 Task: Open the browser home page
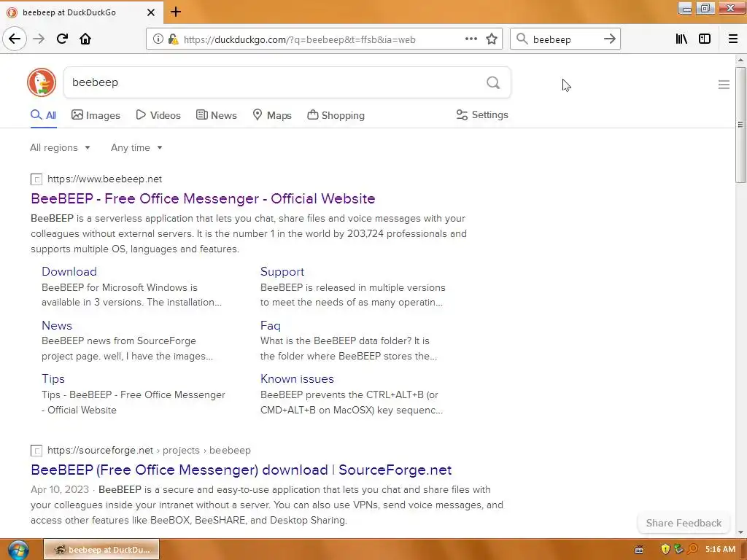tap(85, 39)
